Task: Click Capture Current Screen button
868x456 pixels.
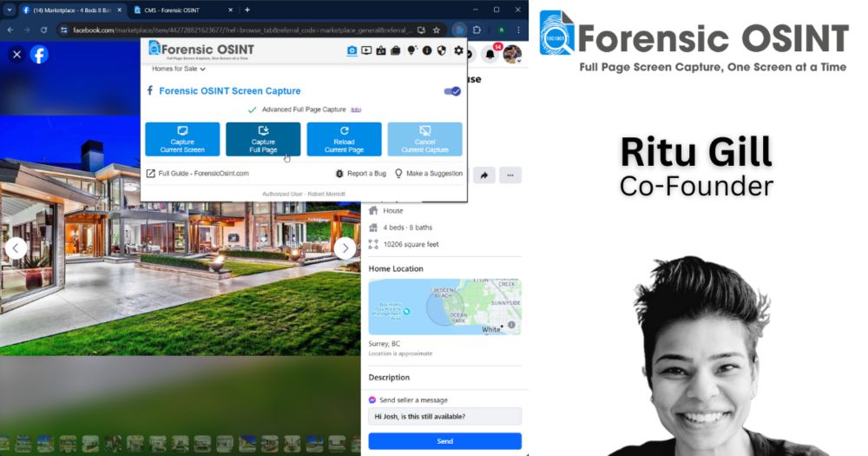Action: click(182, 139)
